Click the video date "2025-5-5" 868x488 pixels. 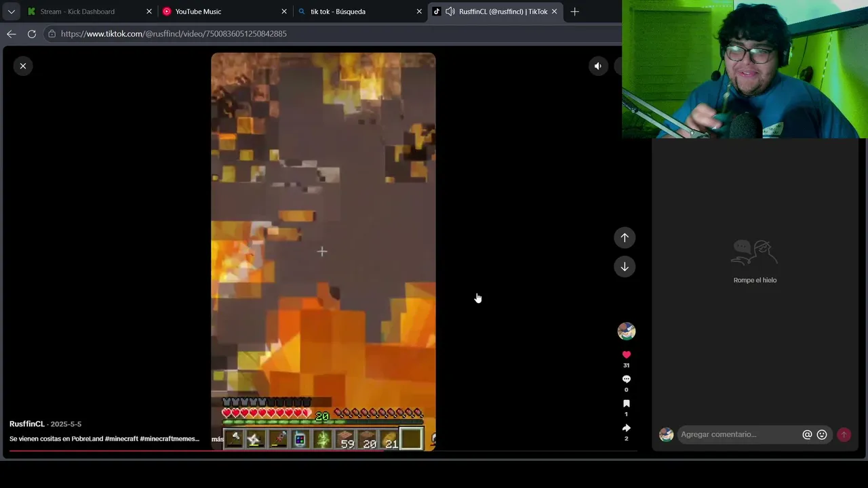point(66,424)
